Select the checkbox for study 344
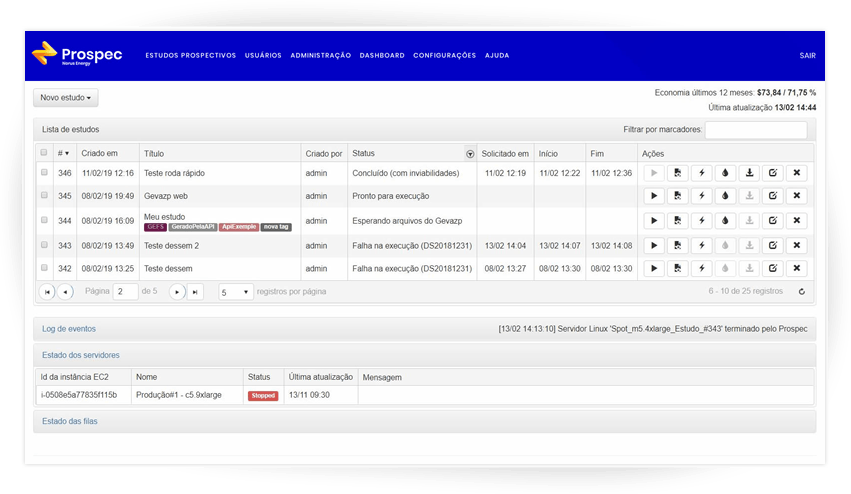 click(x=44, y=220)
